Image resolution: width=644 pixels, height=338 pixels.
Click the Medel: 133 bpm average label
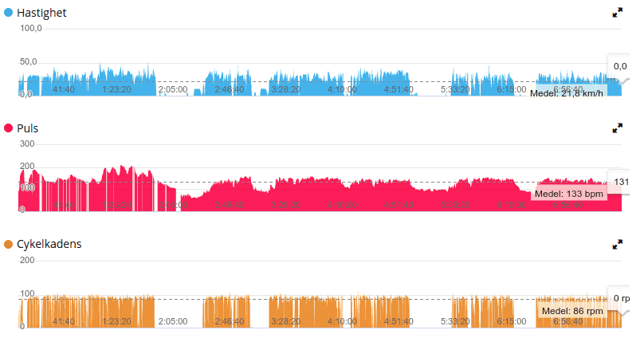[568, 193]
